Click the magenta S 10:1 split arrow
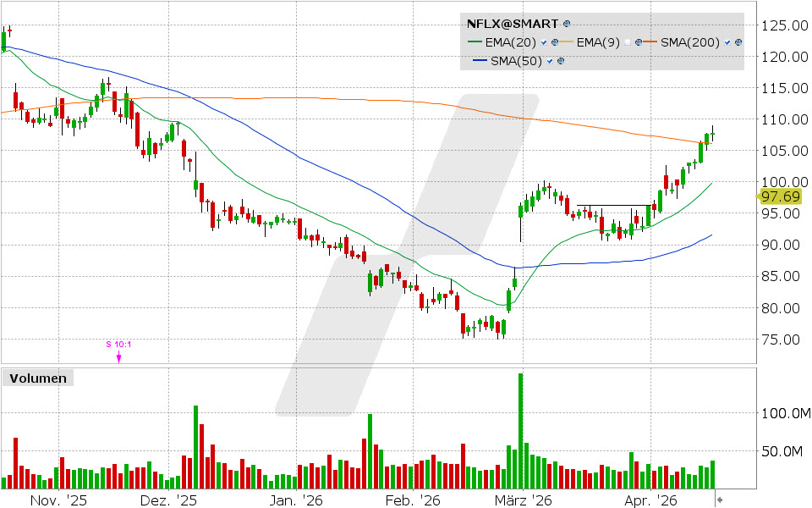Viewport: 812px width, 508px height. point(118,354)
